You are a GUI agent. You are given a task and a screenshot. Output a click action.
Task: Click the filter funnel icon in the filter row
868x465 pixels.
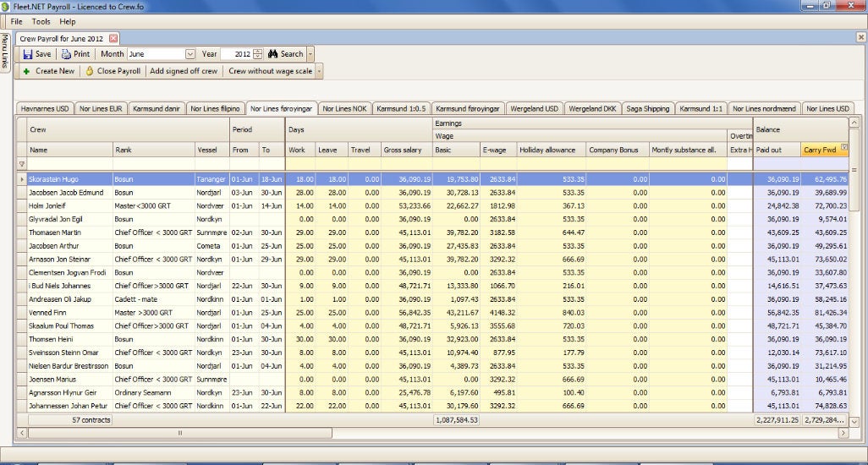coord(22,164)
